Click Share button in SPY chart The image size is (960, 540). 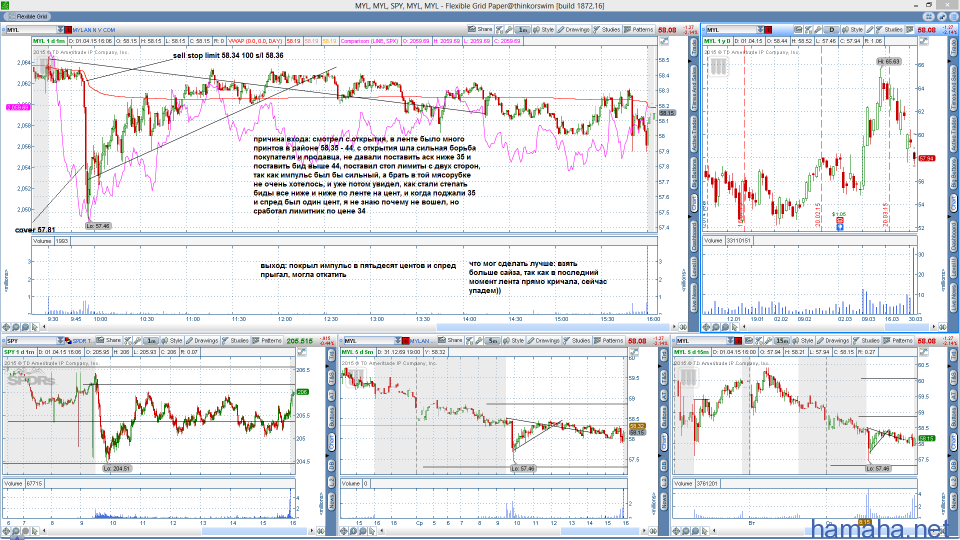pyautogui.click(x=110, y=340)
